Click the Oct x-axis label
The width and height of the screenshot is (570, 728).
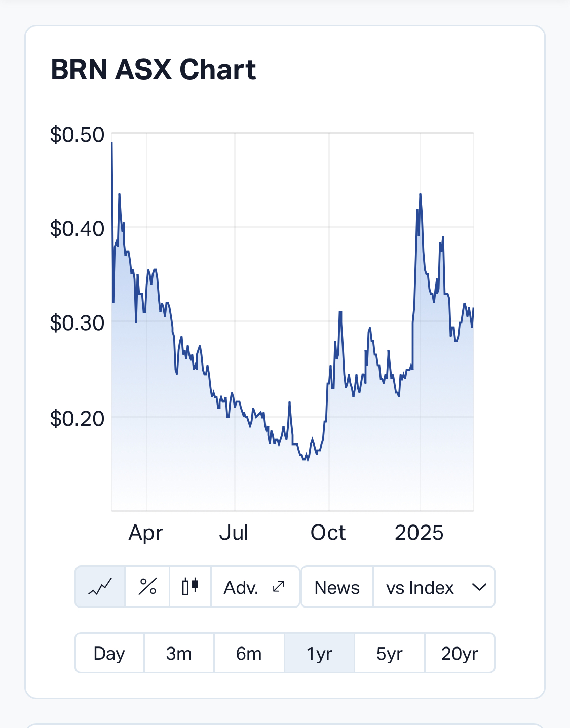tap(328, 533)
